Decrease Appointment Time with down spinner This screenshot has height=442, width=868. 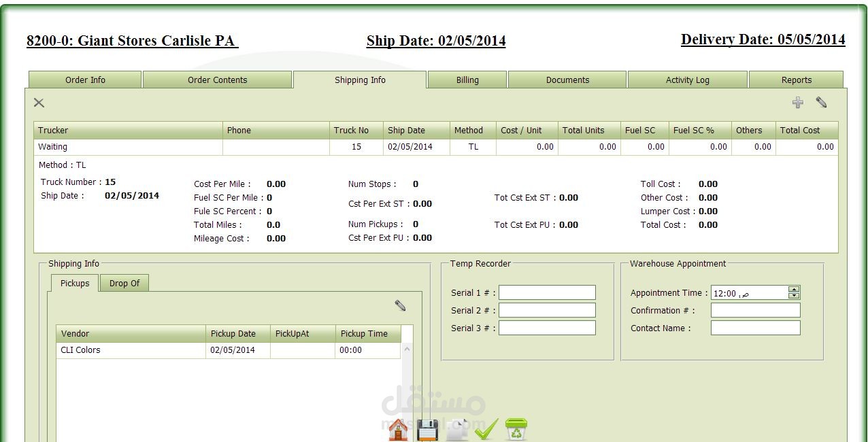(x=794, y=296)
